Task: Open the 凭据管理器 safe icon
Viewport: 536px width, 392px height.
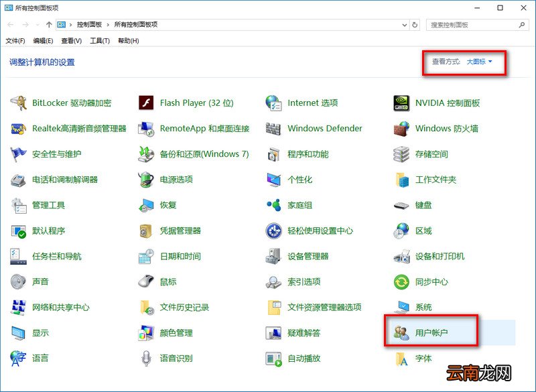Action: [x=146, y=231]
